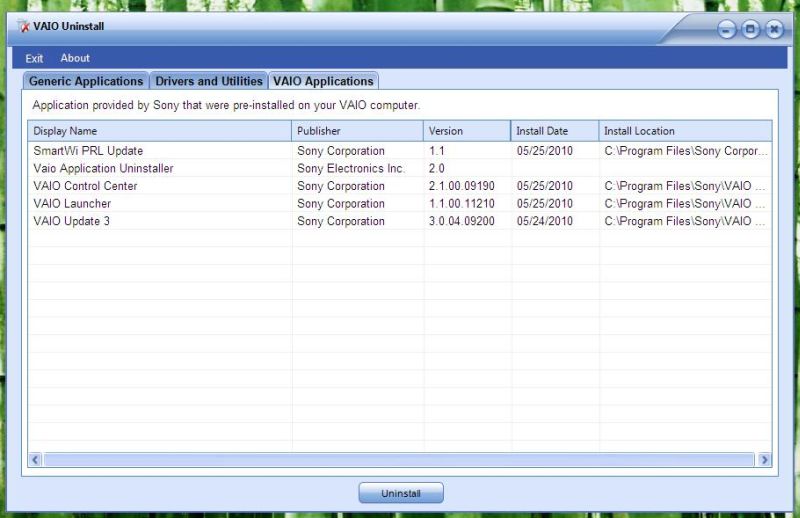800x518 pixels.
Task: Select the Vaio Application Uninstaller row
Action: pyautogui.click(x=399, y=168)
